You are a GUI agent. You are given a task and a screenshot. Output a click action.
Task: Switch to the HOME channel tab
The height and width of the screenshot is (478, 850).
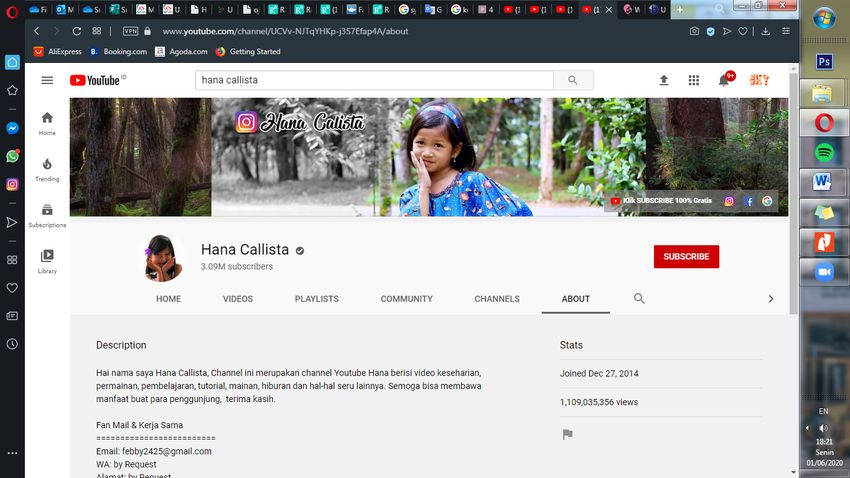169,299
